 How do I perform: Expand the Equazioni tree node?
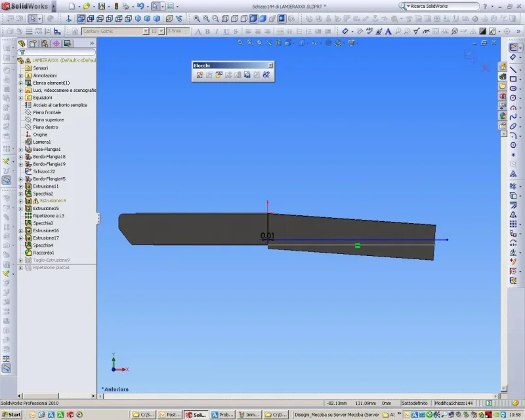[x=21, y=98]
